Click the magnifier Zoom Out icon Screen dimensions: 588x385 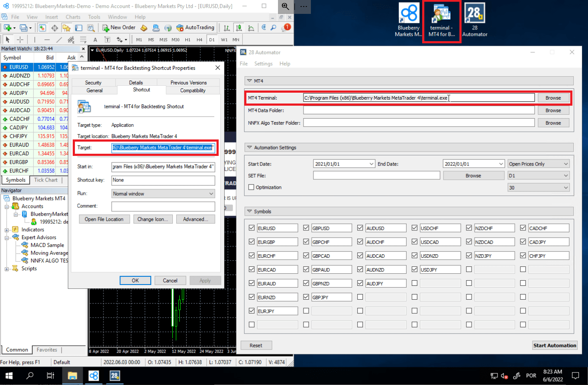[273, 28]
